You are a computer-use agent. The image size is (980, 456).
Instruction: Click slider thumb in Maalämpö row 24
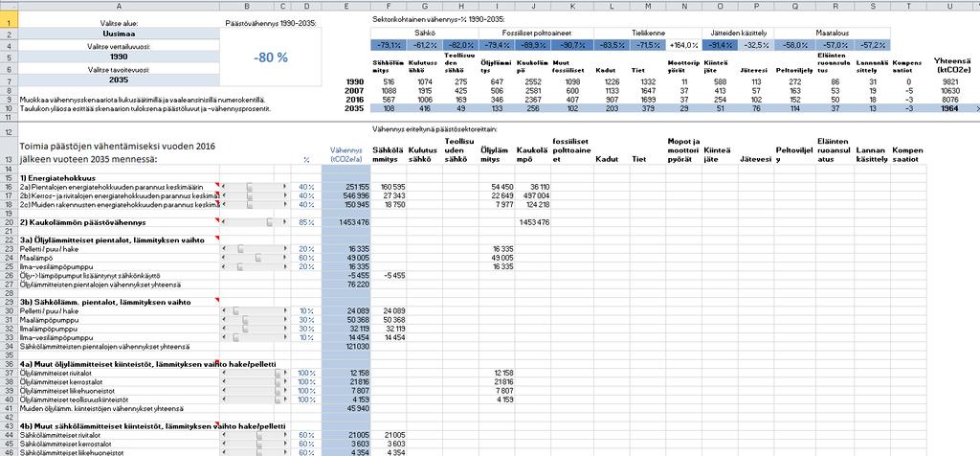(x=257, y=258)
